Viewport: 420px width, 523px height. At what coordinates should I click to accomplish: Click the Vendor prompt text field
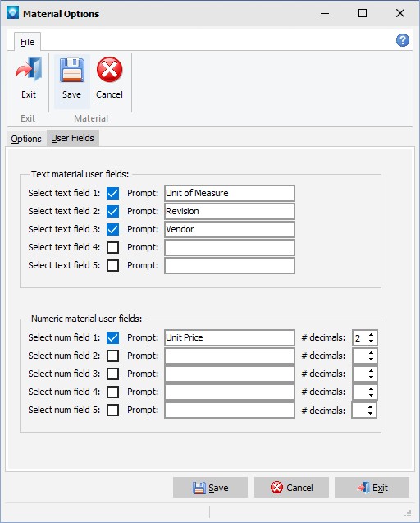(230, 230)
